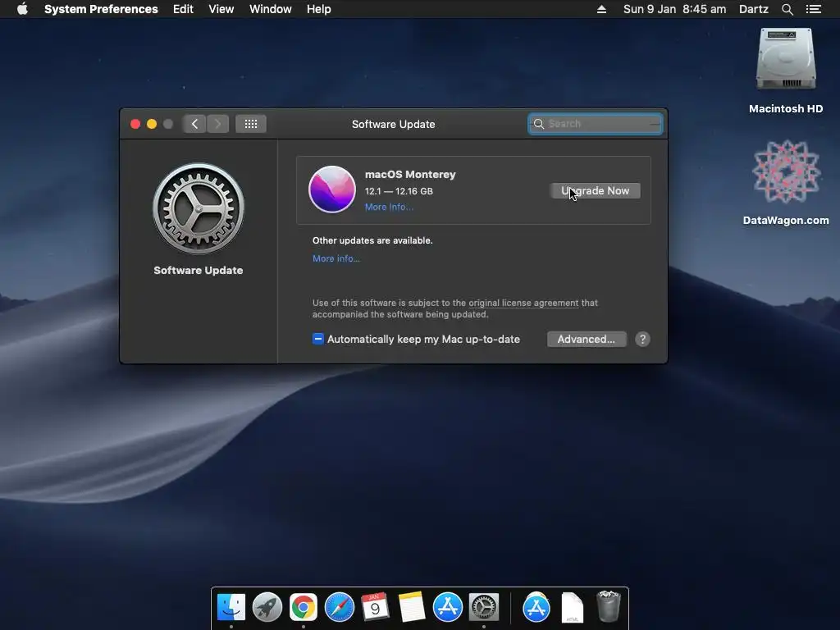The height and width of the screenshot is (630, 840).
Task: Open the View menu
Action: click(x=221, y=9)
